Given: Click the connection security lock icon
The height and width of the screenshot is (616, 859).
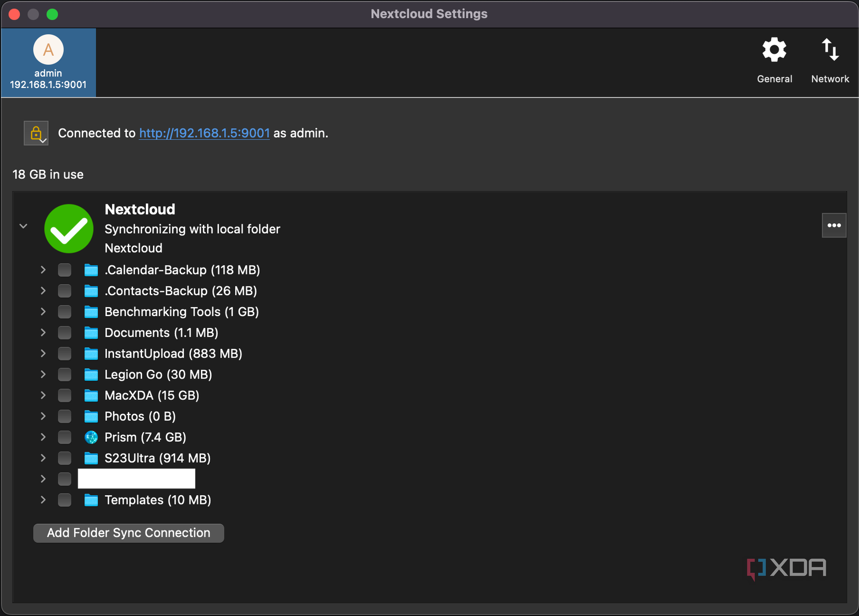Looking at the screenshot, I should click(x=36, y=133).
